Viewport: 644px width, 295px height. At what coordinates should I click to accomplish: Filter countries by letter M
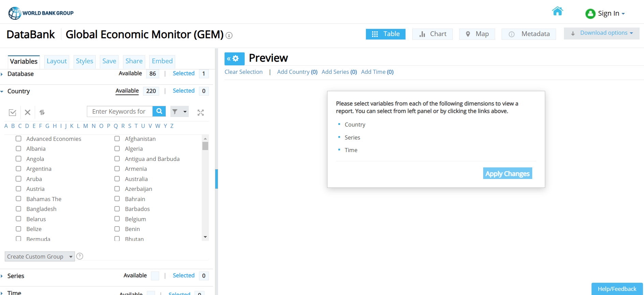(x=86, y=126)
